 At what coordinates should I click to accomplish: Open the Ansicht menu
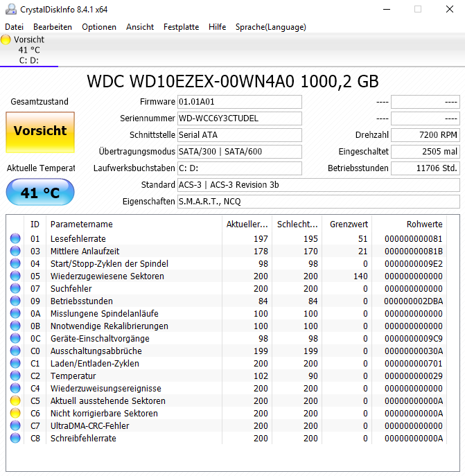click(140, 27)
